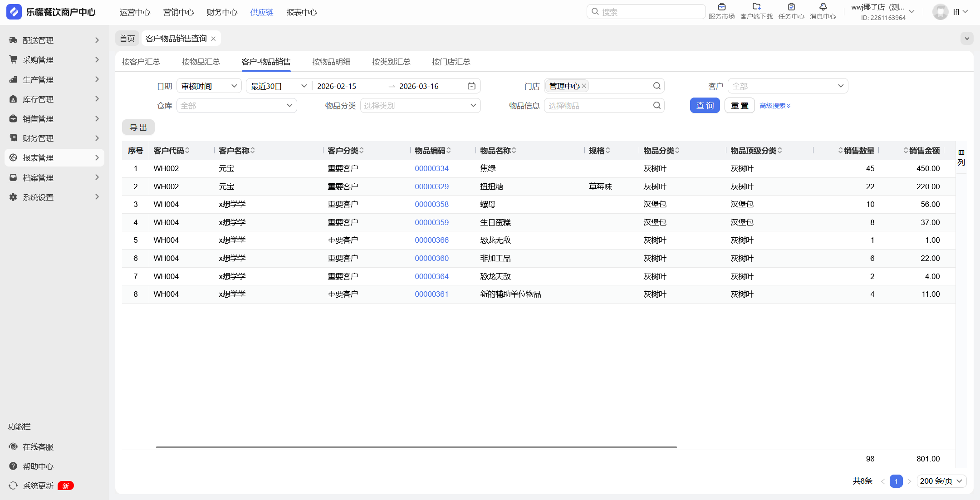Remove 管理中心 tag from store filter
Image resolution: width=980 pixels, height=500 pixels.
click(584, 86)
